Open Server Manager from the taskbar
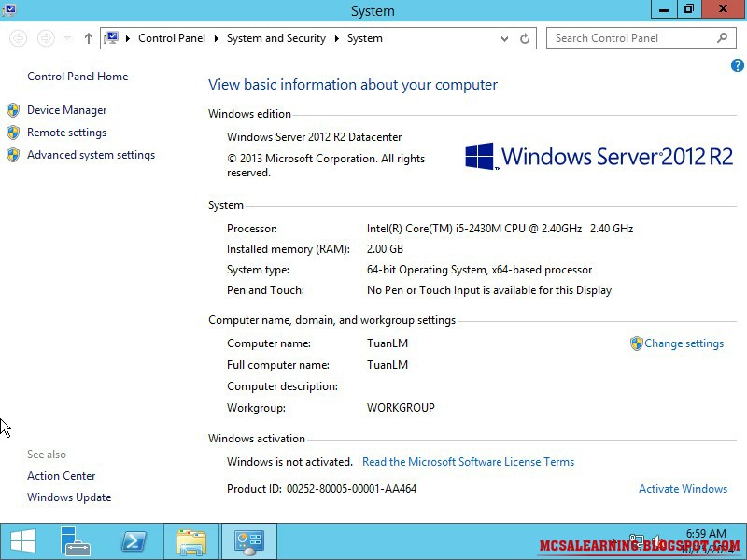The image size is (747, 560). click(74, 540)
